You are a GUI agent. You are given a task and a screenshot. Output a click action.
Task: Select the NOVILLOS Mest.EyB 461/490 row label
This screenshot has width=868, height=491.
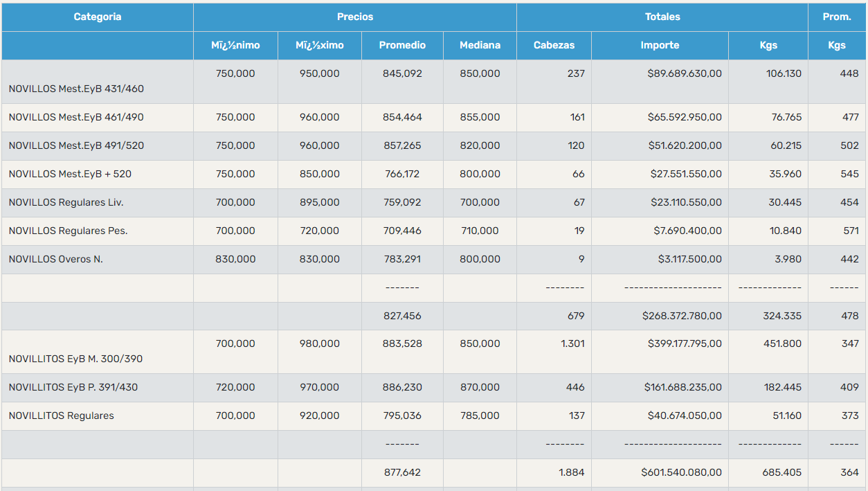pyautogui.click(x=76, y=117)
